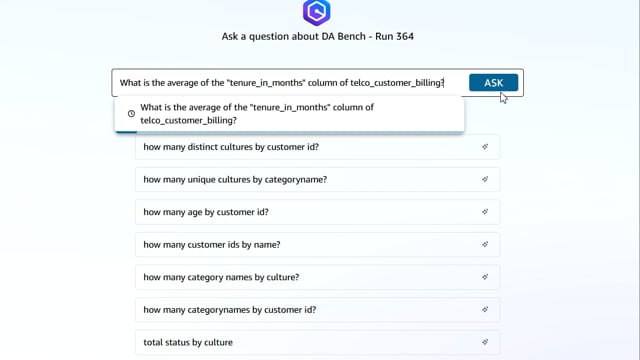Choose 'how many age by customer id?'
The image size is (640, 360).
pyautogui.click(x=317, y=212)
